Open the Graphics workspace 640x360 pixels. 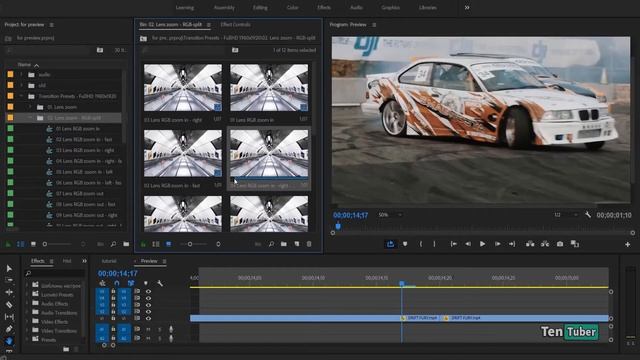click(390, 7)
